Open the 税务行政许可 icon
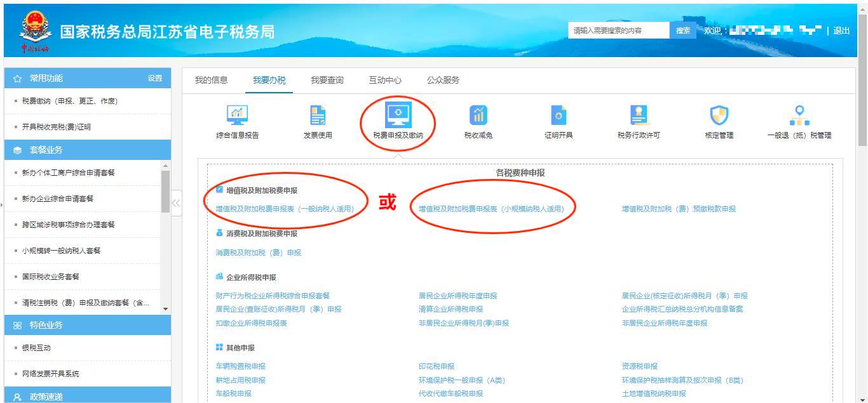Image resolution: width=868 pixels, height=403 pixels. [x=639, y=116]
